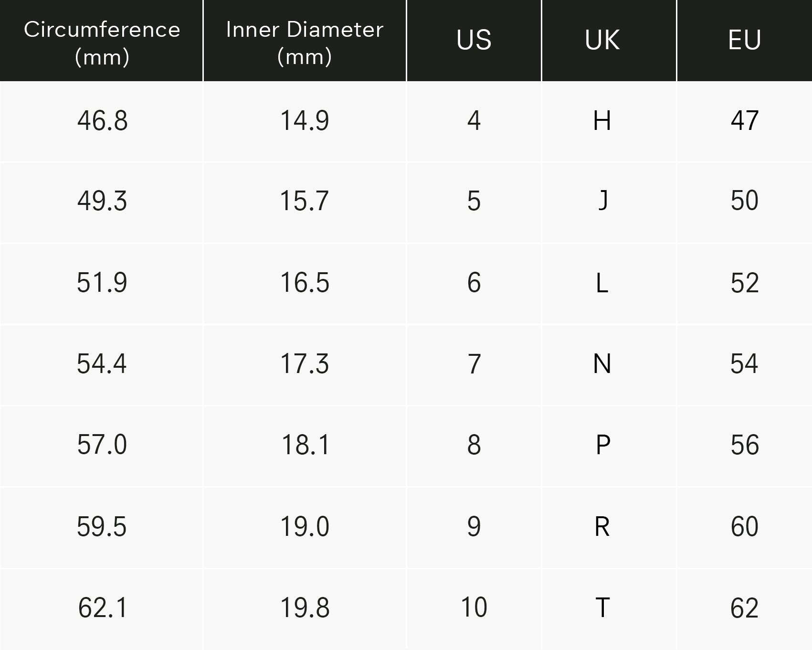Select US size 10 cell

474,608
